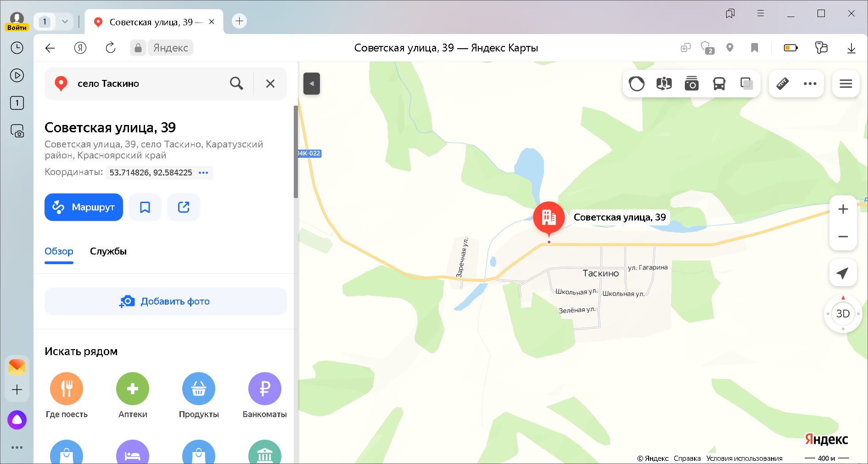The width and height of the screenshot is (868, 464).
Task: Click the Войти profile button
Action: 17,21
